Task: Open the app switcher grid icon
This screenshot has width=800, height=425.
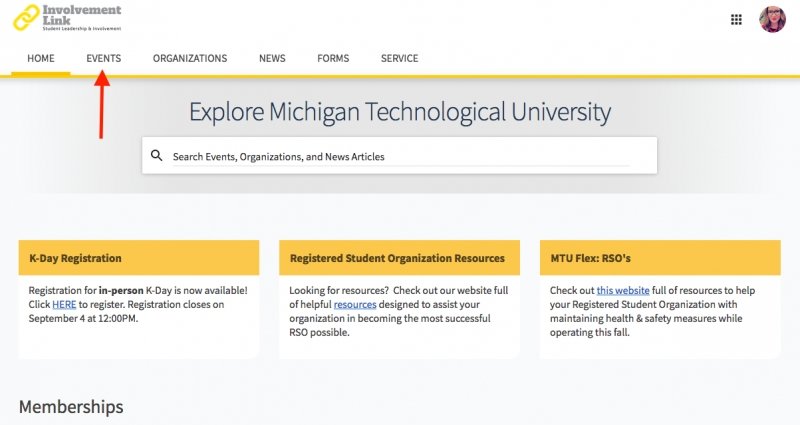Action: click(x=736, y=20)
